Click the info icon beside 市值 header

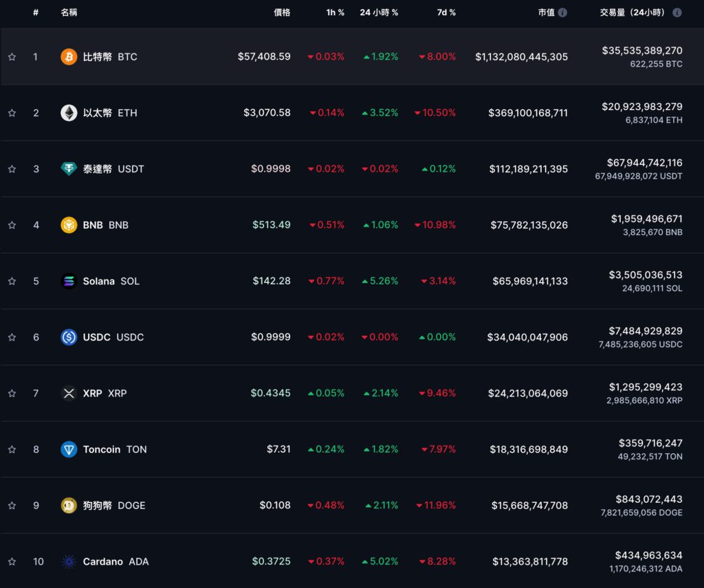tap(562, 12)
